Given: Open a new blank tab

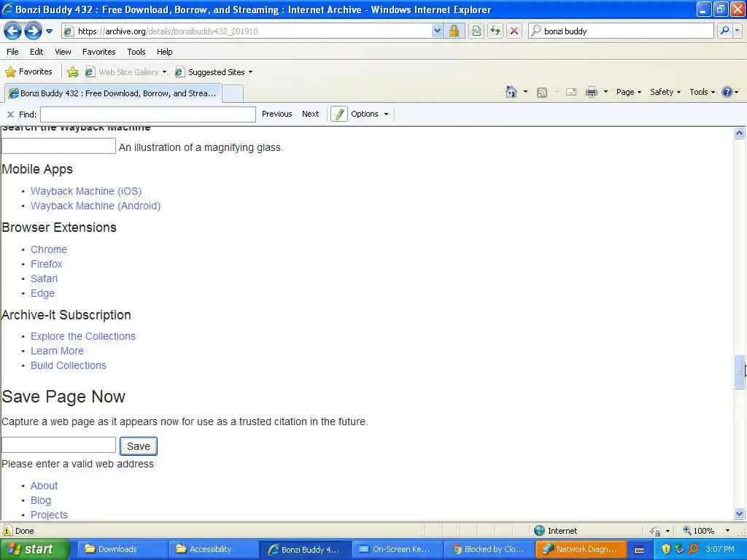Looking at the screenshot, I should pos(233,94).
